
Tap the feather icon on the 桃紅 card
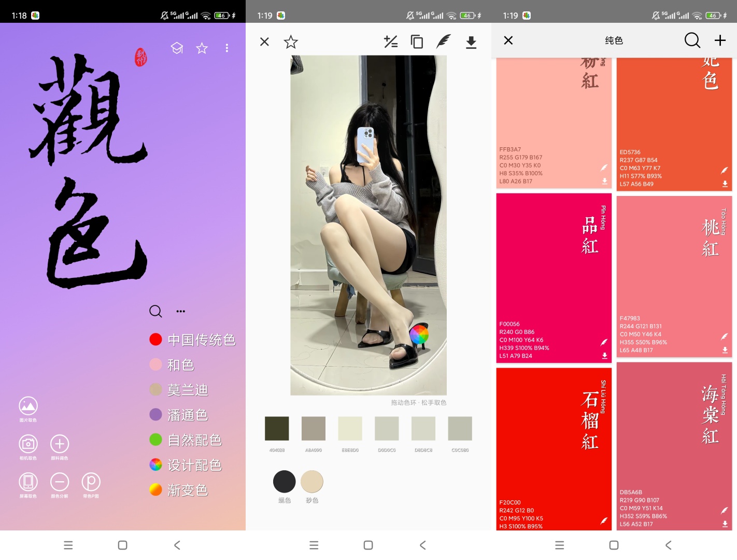(725, 337)
